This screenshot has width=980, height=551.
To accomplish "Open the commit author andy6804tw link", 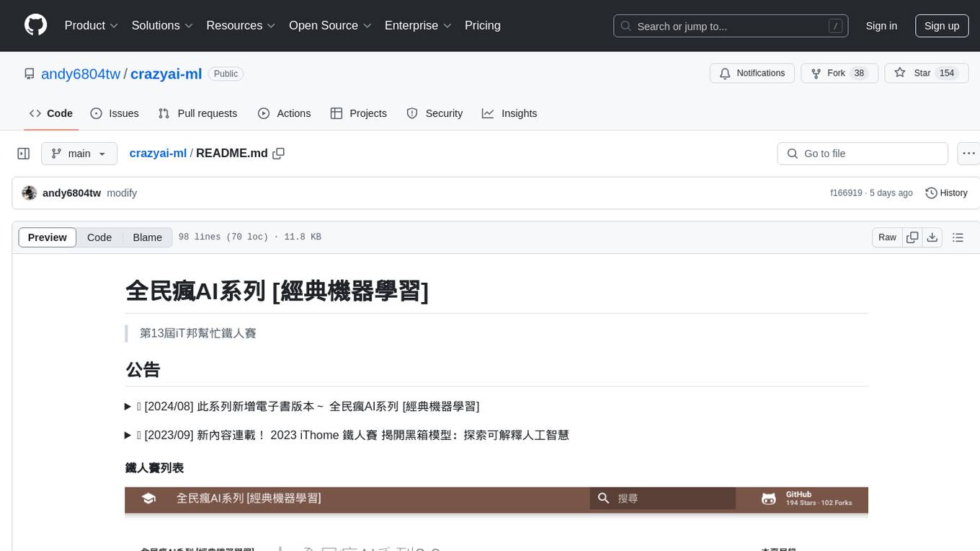I will coord(71,193).
